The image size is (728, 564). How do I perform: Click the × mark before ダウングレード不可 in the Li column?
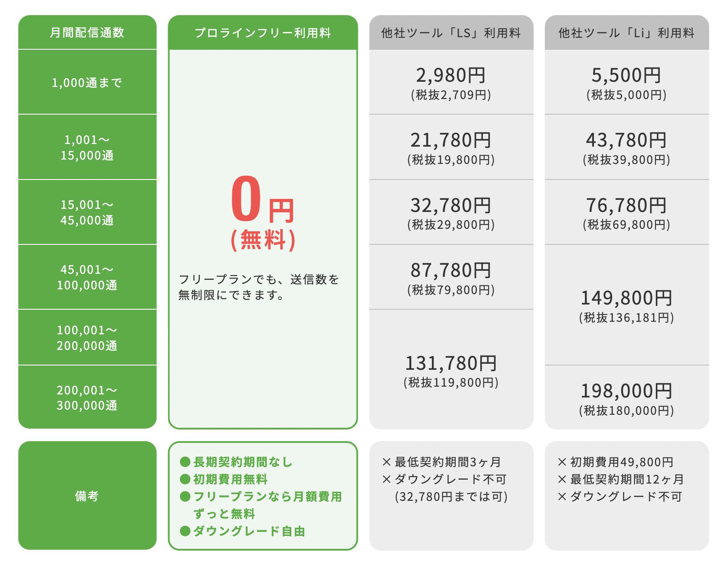(x=562, y=497)
